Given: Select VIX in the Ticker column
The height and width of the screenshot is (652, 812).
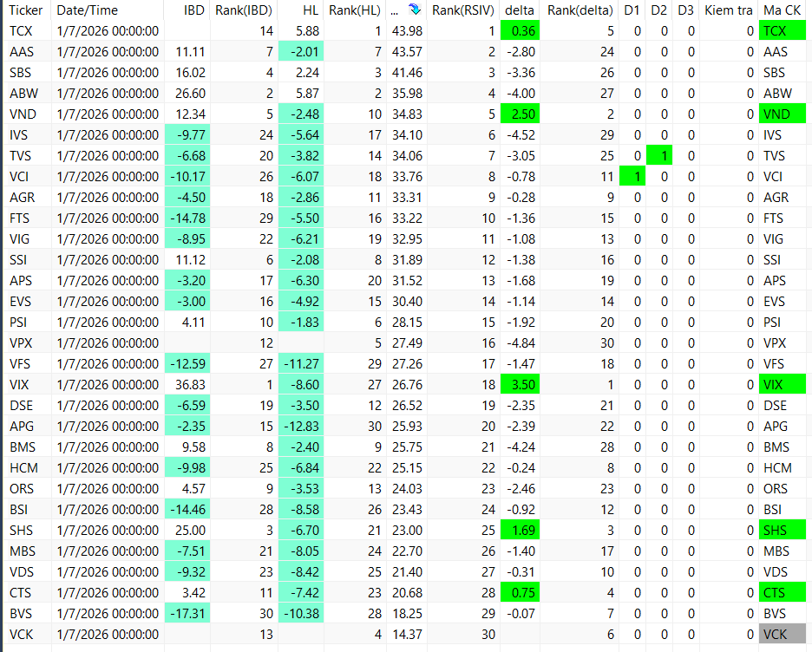Looking at the screenshot, I should 19,384.
